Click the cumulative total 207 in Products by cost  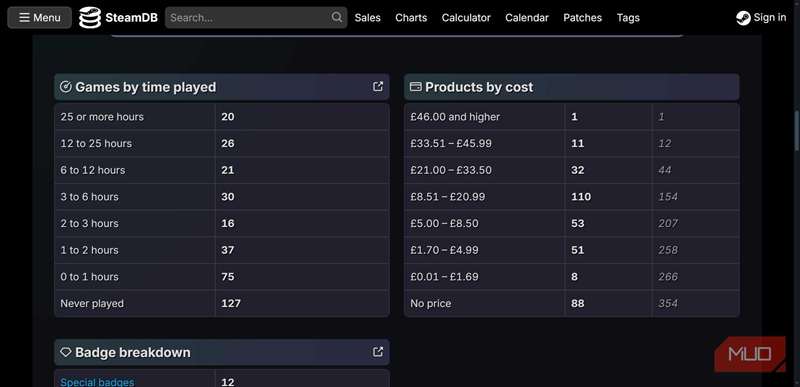(668, 223)
